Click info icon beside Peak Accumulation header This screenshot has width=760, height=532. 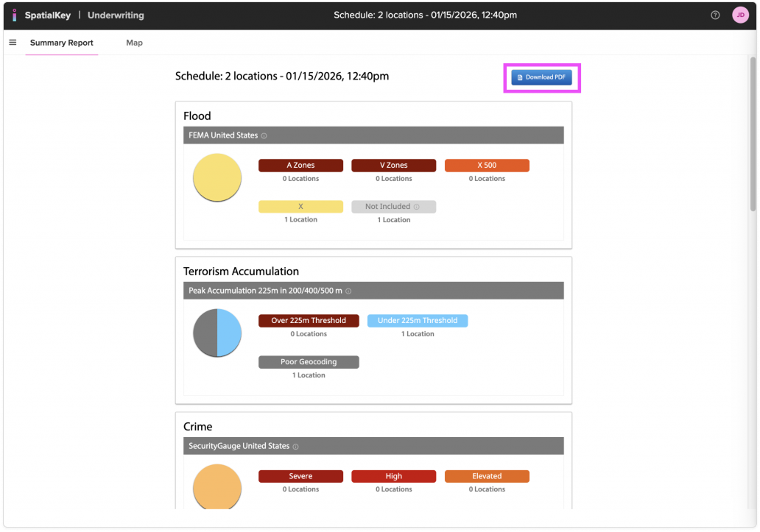[348, 291]
